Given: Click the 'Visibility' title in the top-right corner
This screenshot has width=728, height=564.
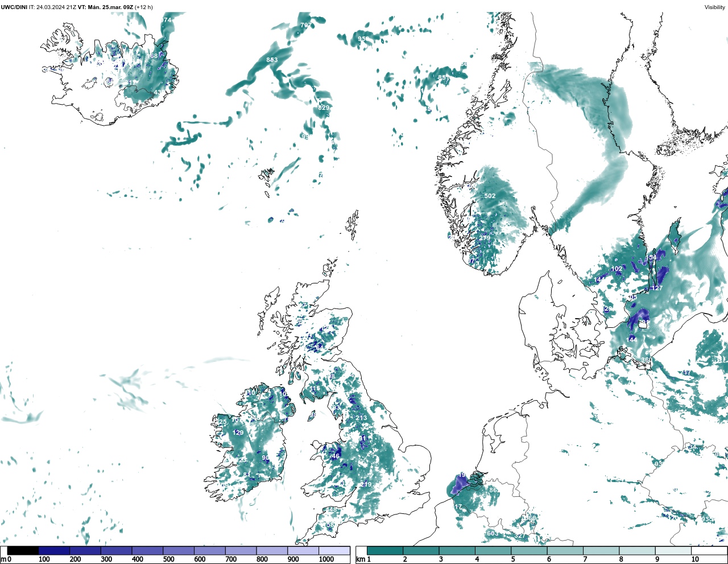Looking at the screenshot, I should (715, 7).
